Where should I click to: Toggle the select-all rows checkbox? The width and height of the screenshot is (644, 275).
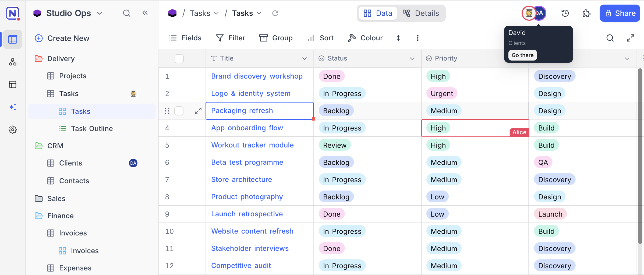click(x=179, y=58)
